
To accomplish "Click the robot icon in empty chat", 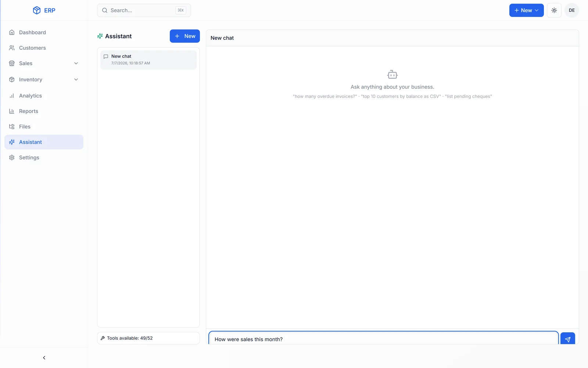I will coord(392,74).
